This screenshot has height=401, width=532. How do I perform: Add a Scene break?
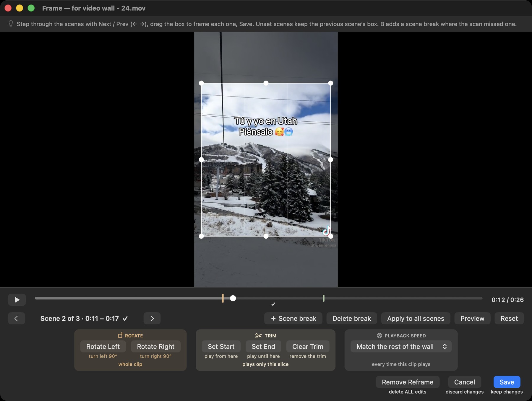coord(293,318)
